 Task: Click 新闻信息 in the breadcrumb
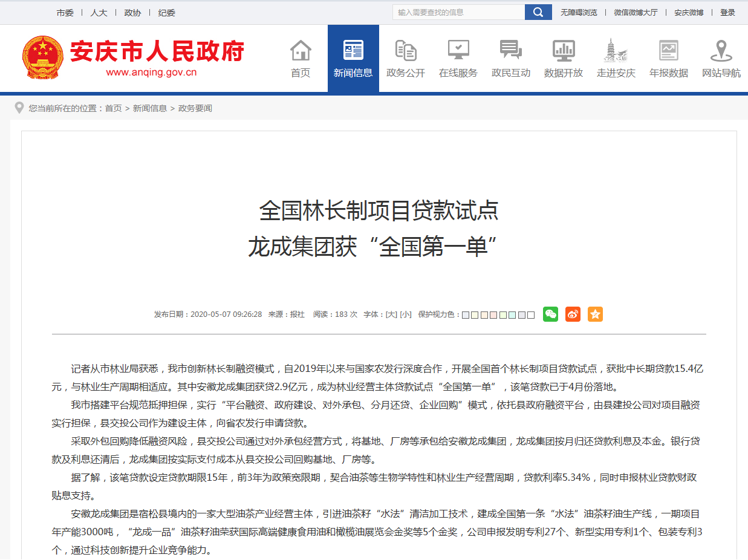[150, 108]
